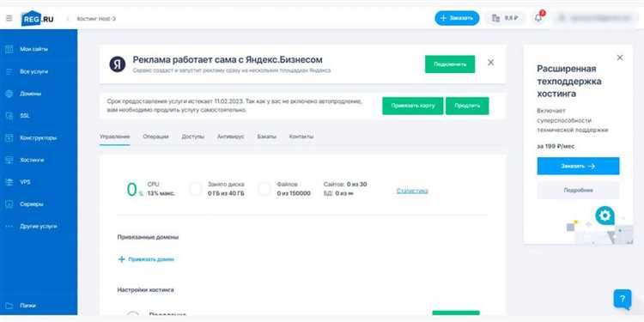The image size is (644, 322).
Task: Click the Привязанные домены heading
Action: [x=148, y=237]
